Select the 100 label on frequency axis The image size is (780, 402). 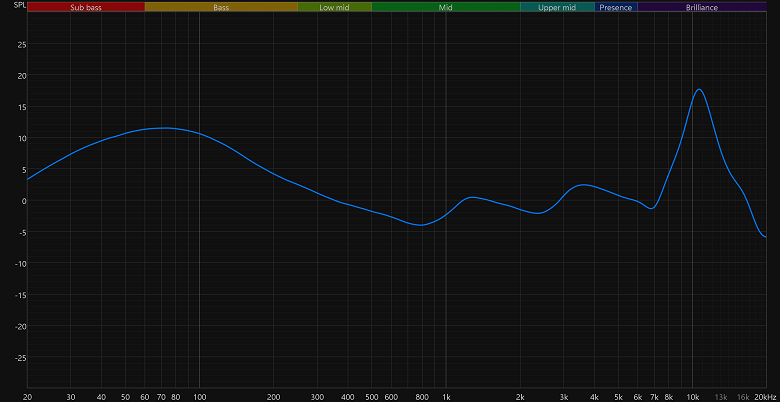click(x=199, y=397)
